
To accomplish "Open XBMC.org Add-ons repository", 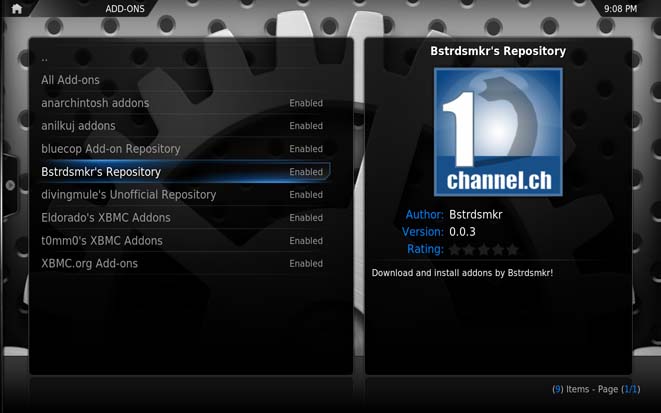I will 185,264.
